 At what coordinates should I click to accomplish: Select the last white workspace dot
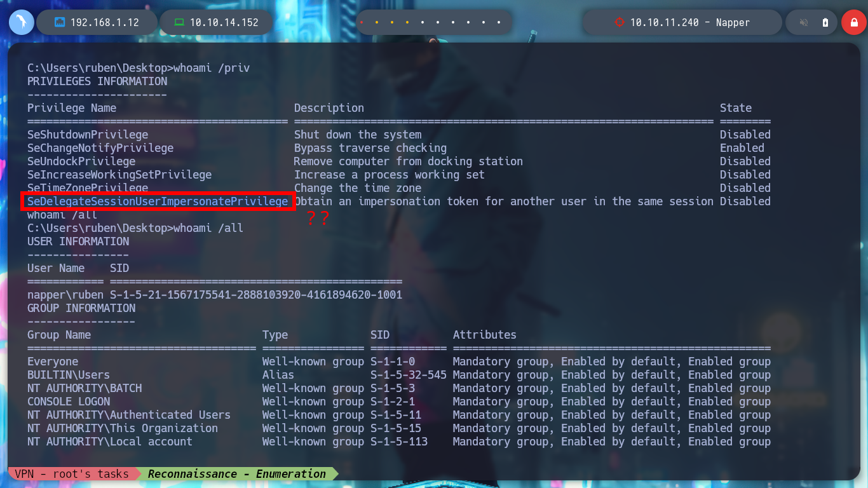point(499,23)
